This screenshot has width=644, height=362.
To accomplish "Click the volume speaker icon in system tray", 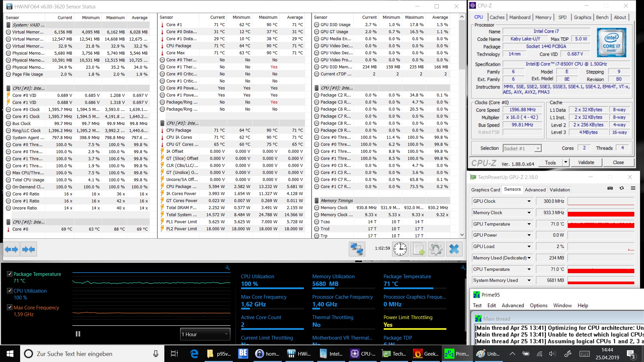I will pyautogui.click(x=552, y=354).
